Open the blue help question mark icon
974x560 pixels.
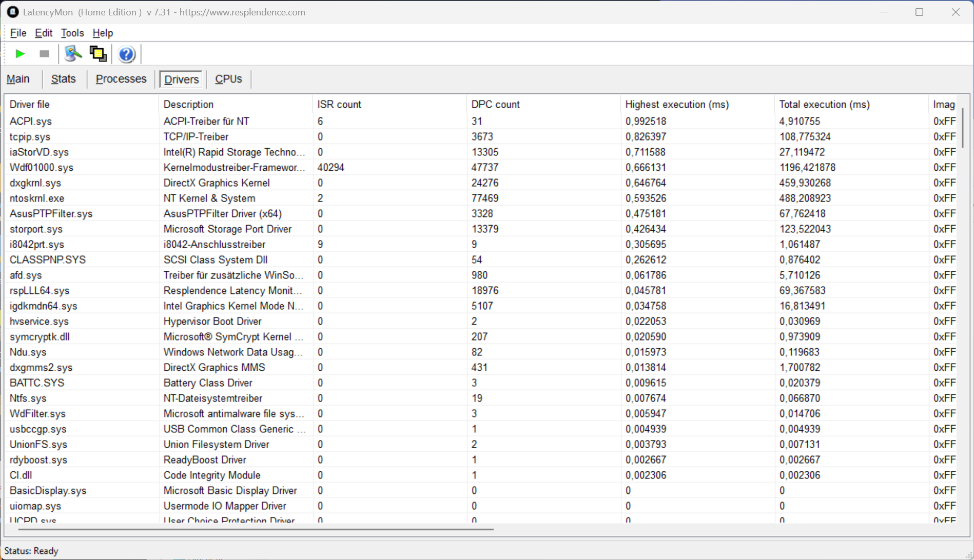tap(126, 54)
